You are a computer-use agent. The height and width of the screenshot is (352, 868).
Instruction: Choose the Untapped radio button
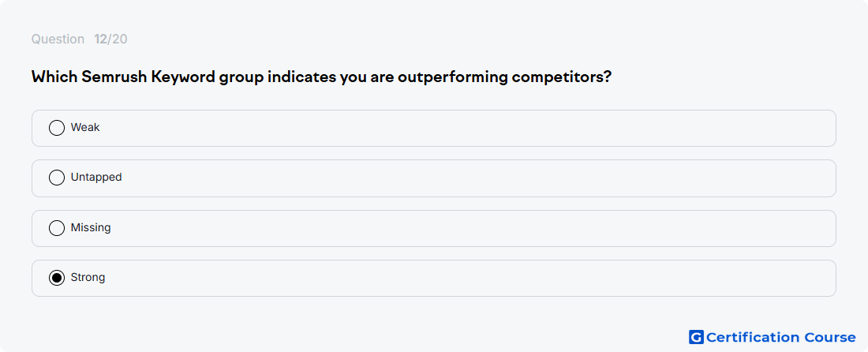click(x=57, y=178)
